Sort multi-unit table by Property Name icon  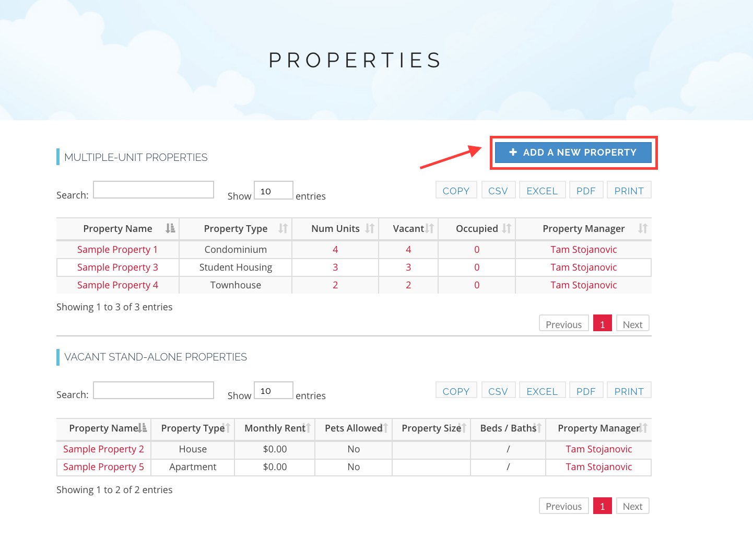(x=170, y=228)
